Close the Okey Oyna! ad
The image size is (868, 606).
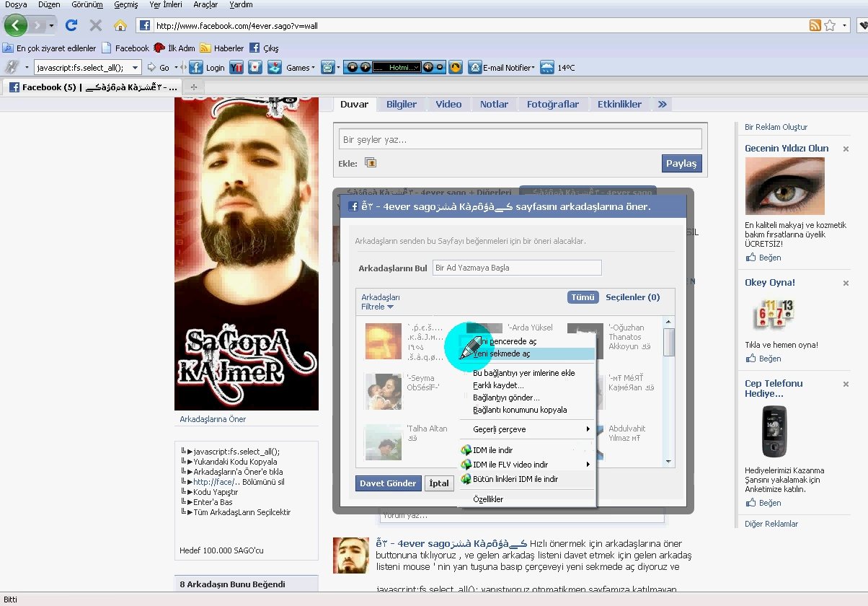coord(846,283)
